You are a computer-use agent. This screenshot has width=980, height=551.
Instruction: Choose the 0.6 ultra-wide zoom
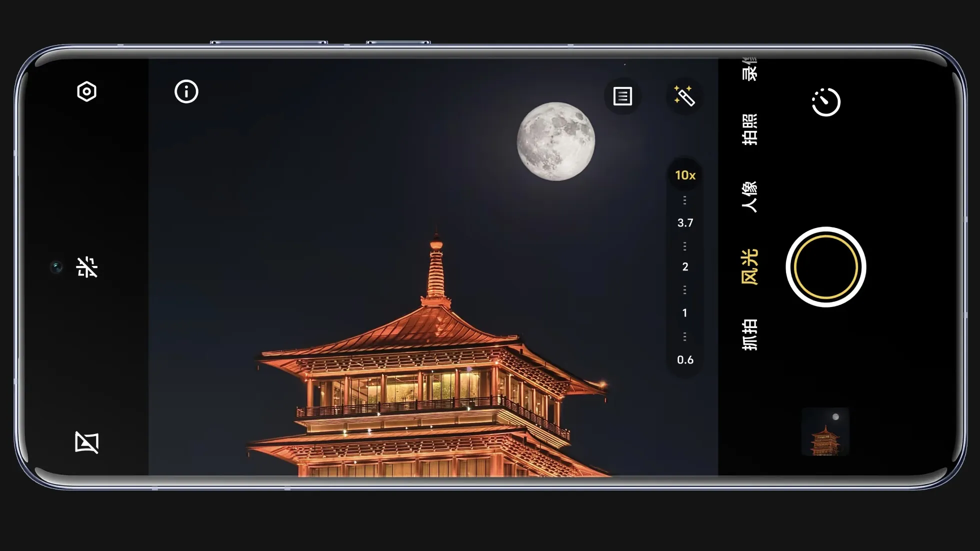pos(685,359)
